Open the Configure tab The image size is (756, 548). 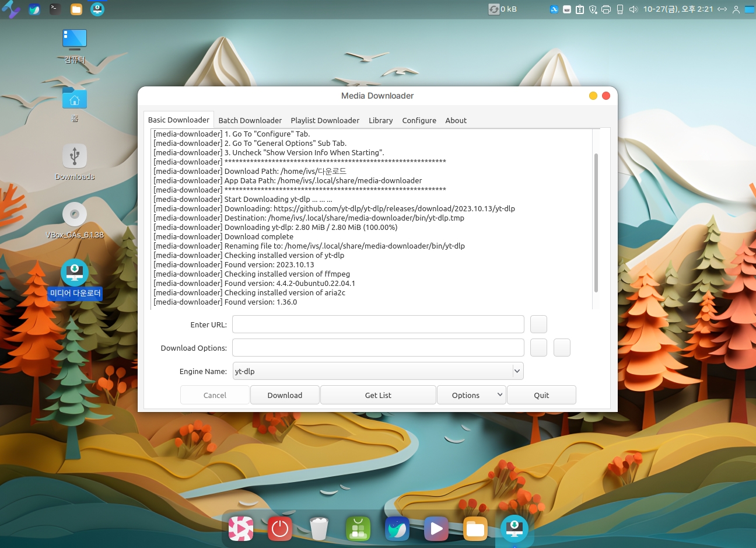[x=419, y=120]
